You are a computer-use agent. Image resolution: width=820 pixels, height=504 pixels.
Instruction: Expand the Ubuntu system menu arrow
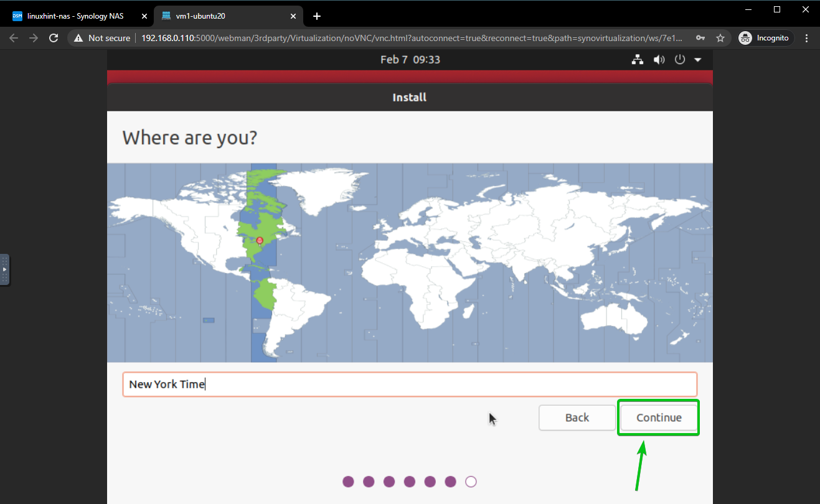pos(697,60)
